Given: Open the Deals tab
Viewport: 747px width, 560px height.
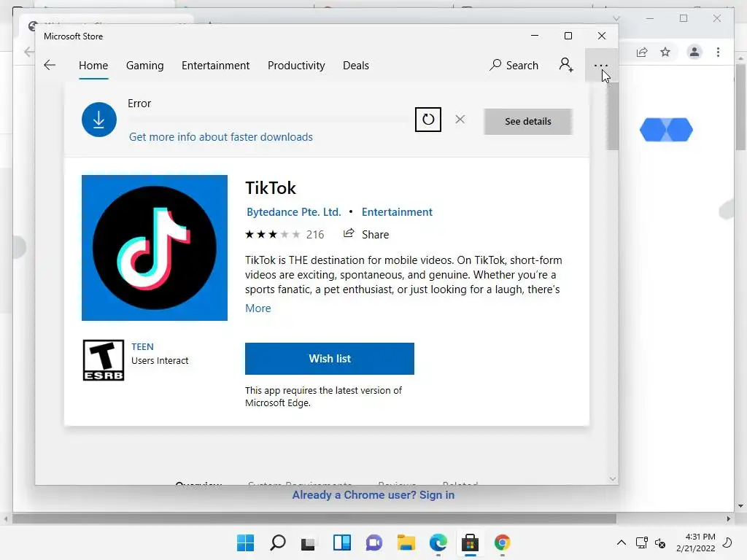Looking at the screenshot, I should point(356,65).
